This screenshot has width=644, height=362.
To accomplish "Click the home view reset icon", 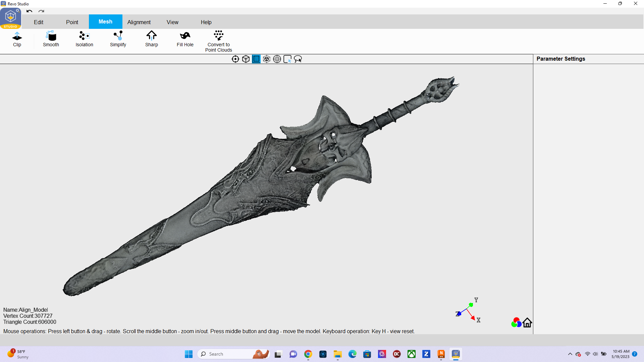I will [x=527, y=322].
